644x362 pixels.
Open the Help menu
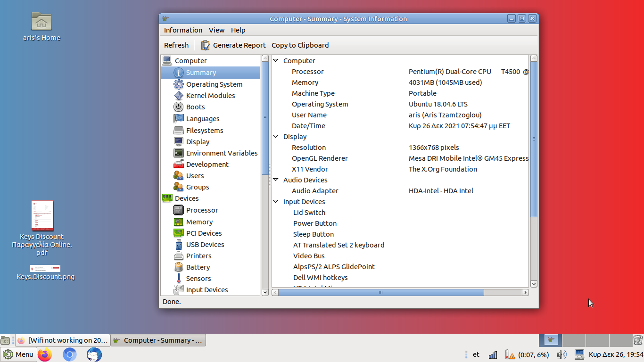click(238, 30)
